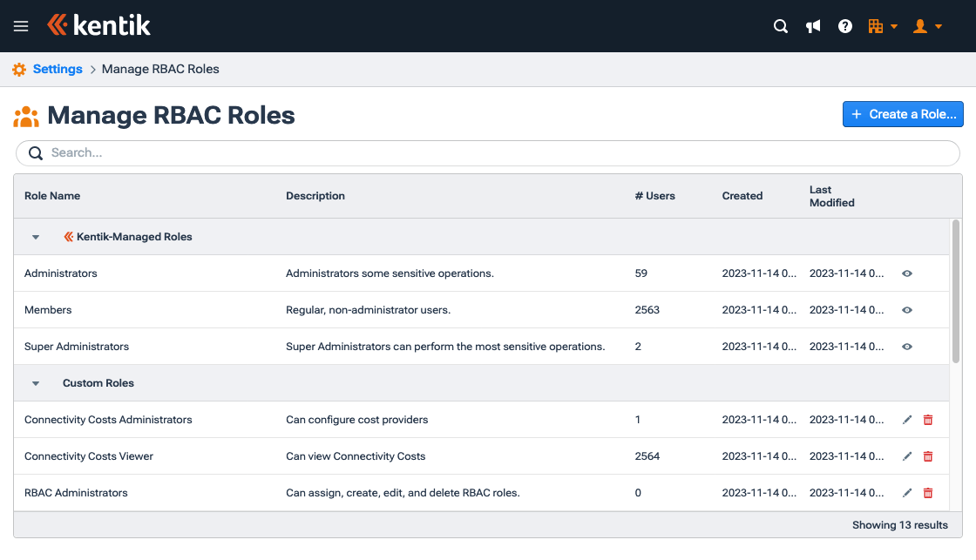Click inside the Search roles field
Image resolution: width=976 pixels, height=560 pixels.
(x=261, y=152)
